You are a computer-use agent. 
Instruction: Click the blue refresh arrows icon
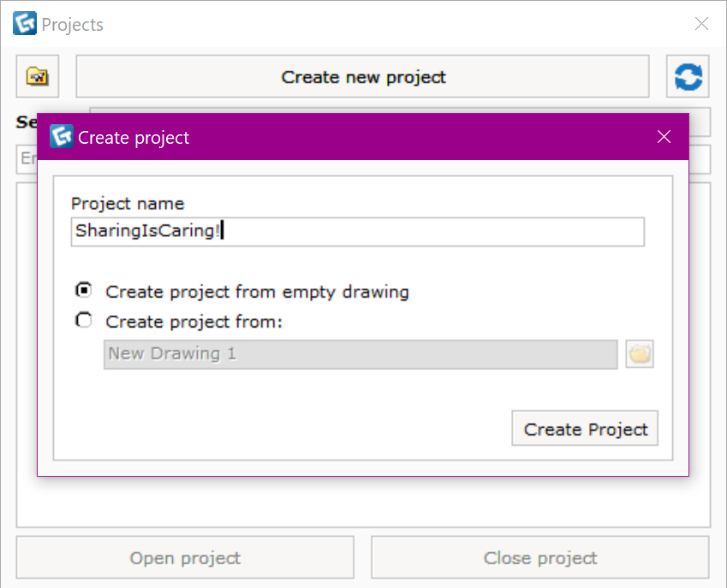(x=688, y=76)
